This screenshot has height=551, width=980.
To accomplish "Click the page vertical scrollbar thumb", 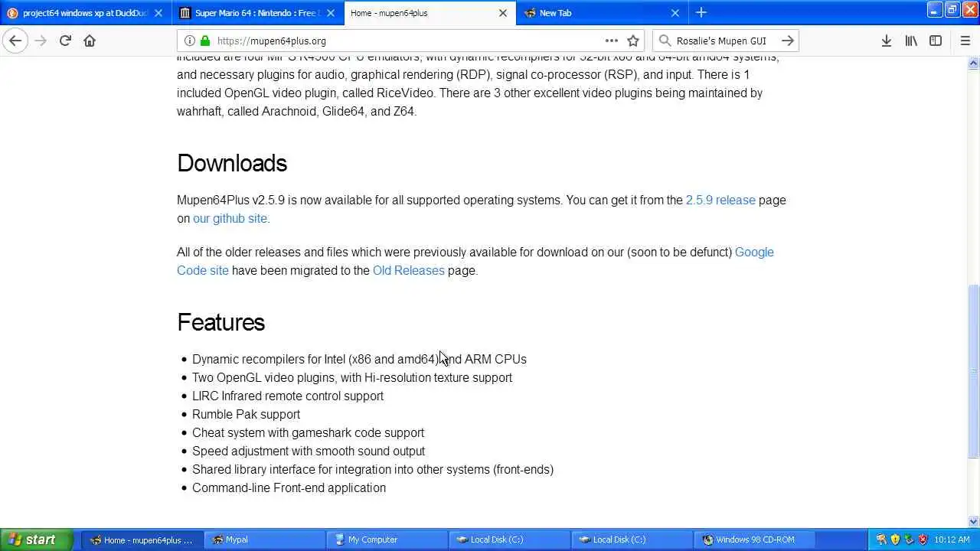I will [973, 371].
